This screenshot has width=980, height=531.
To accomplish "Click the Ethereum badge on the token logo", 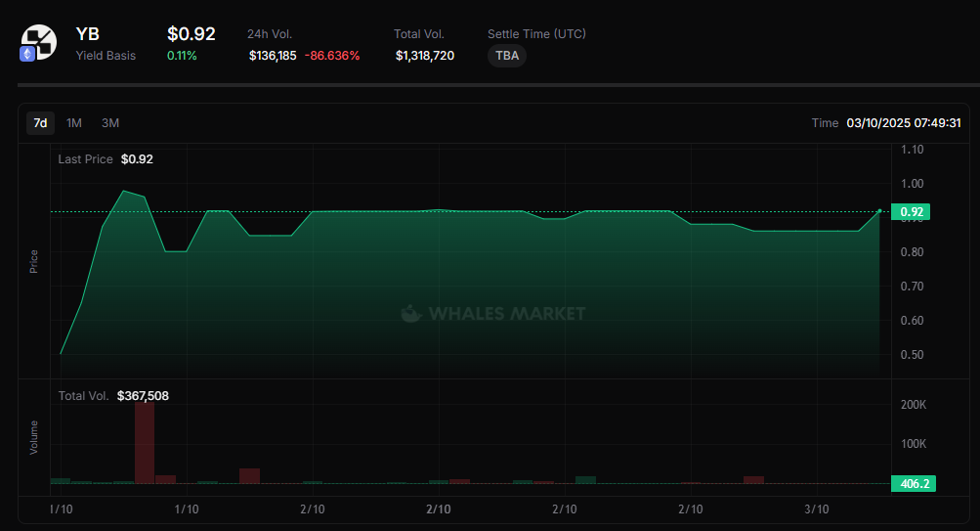I will (28, 55).
